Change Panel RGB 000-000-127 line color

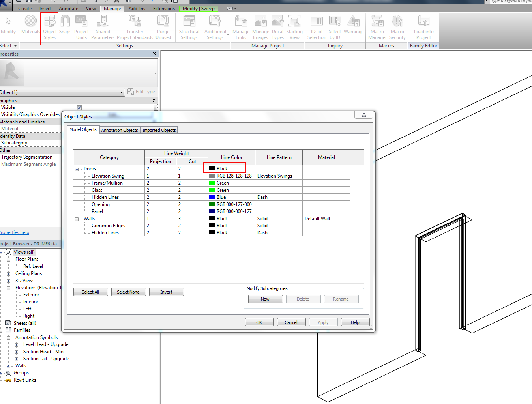tap(231, 211)
